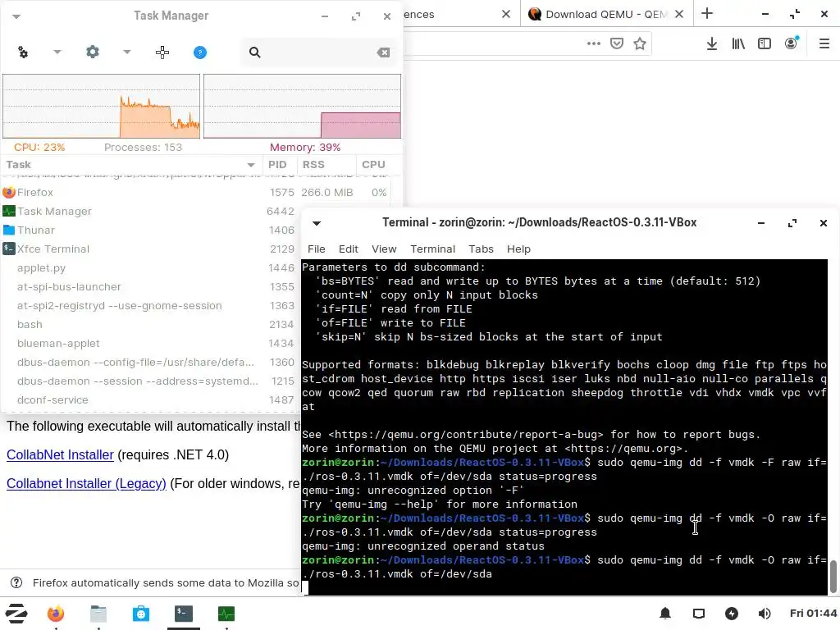Switch to Terminal in the taskbar
Screen dimensions: 840x630
184,614
